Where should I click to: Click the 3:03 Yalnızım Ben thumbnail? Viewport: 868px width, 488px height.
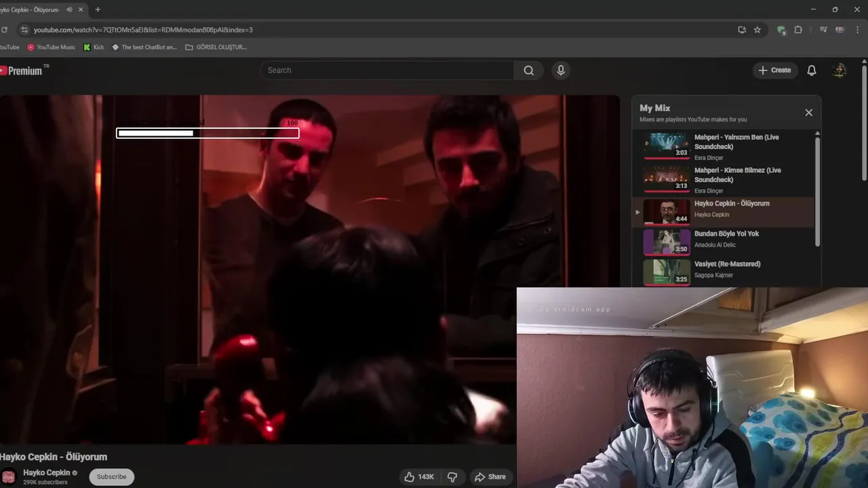(x=667, y=146)
